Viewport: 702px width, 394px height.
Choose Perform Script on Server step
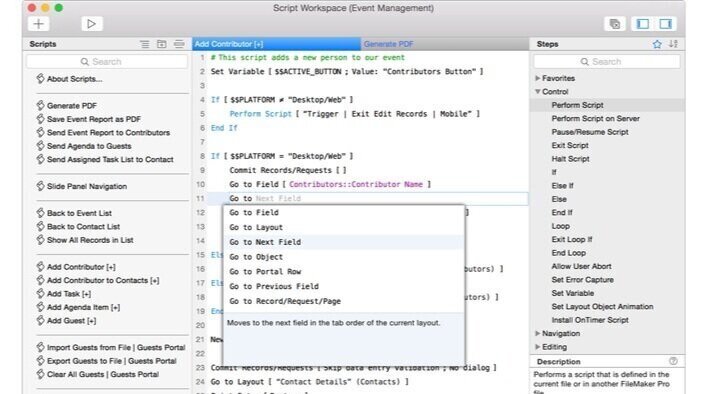click(595, 119)
